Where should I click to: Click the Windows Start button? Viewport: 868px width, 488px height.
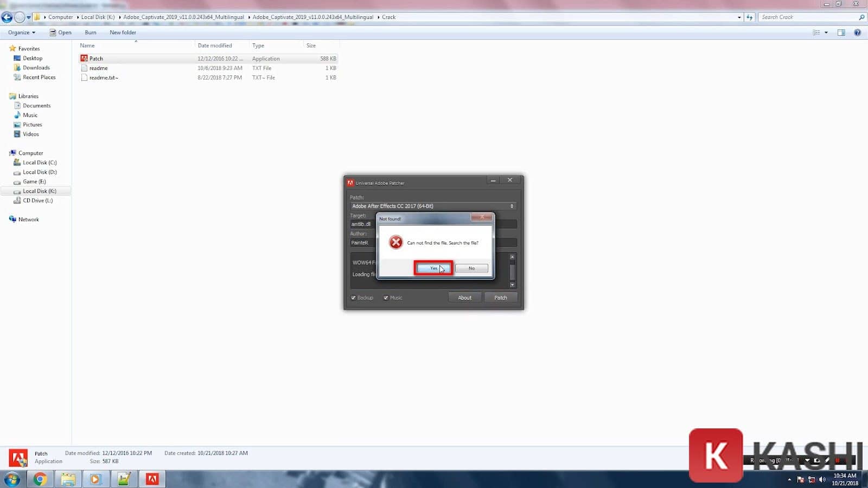[x=11, y=479]
